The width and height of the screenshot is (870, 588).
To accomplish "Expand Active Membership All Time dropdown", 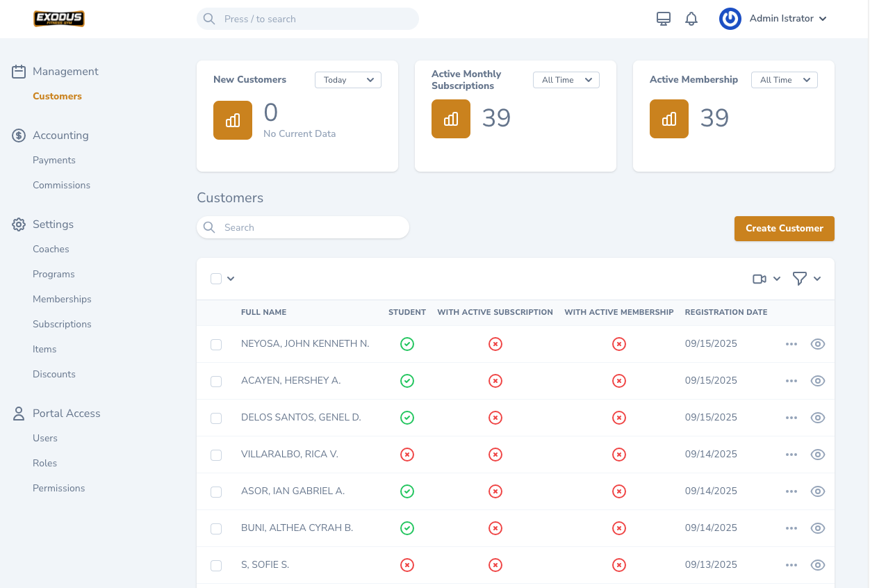I will [x=784, y=80].
